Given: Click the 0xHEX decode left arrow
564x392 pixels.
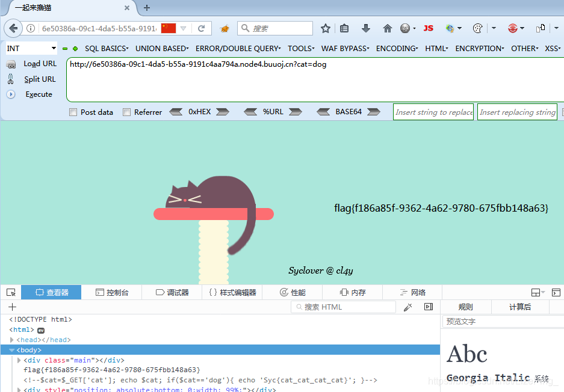Looking at the screenshot, I should click(x=176, y=112).
